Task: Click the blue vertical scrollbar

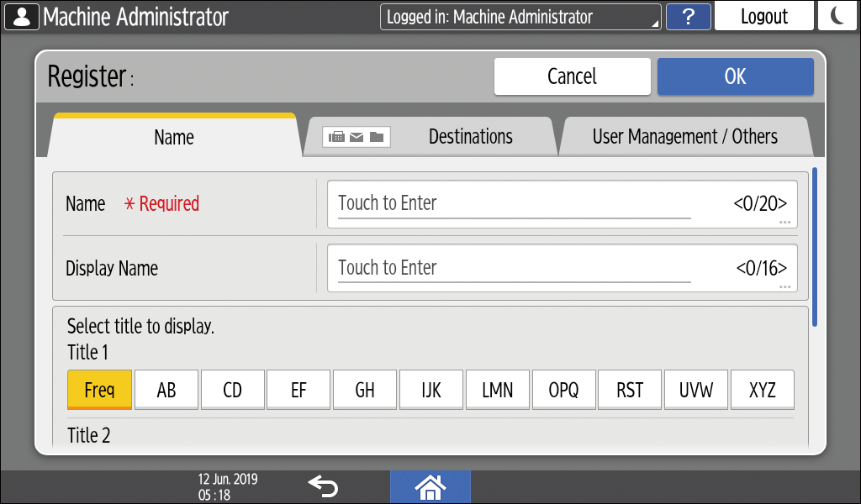Action: pos(814,247)
